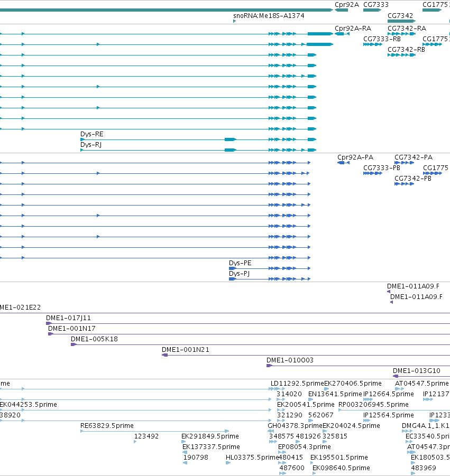Open the AT04547.5prime EST label

coord(422,384)
